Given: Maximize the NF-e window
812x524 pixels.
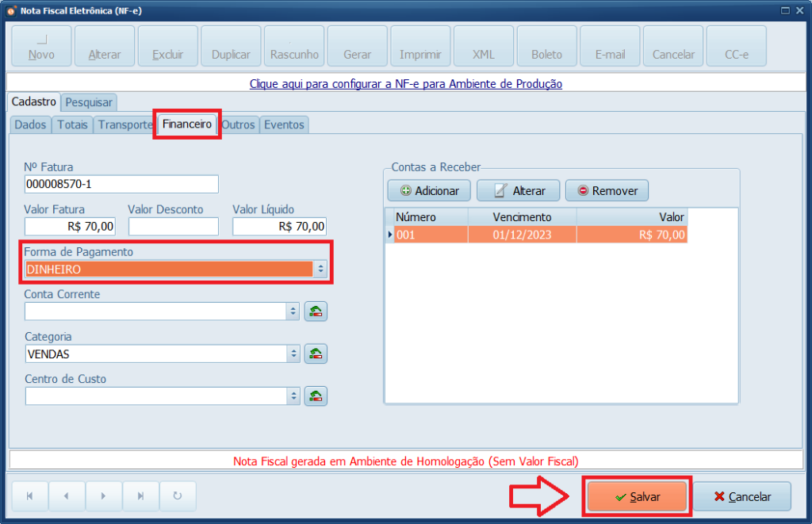Looking at the screenshot, I should tap(786, 10).
